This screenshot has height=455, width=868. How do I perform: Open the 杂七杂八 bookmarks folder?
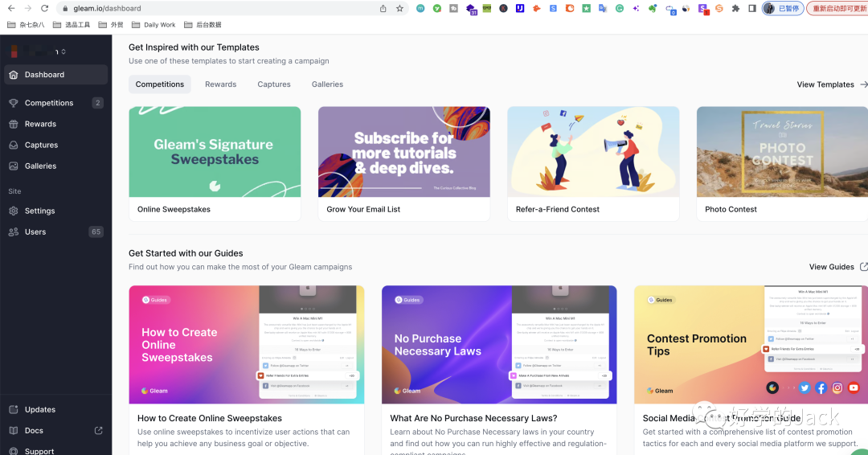coord(26,24)
